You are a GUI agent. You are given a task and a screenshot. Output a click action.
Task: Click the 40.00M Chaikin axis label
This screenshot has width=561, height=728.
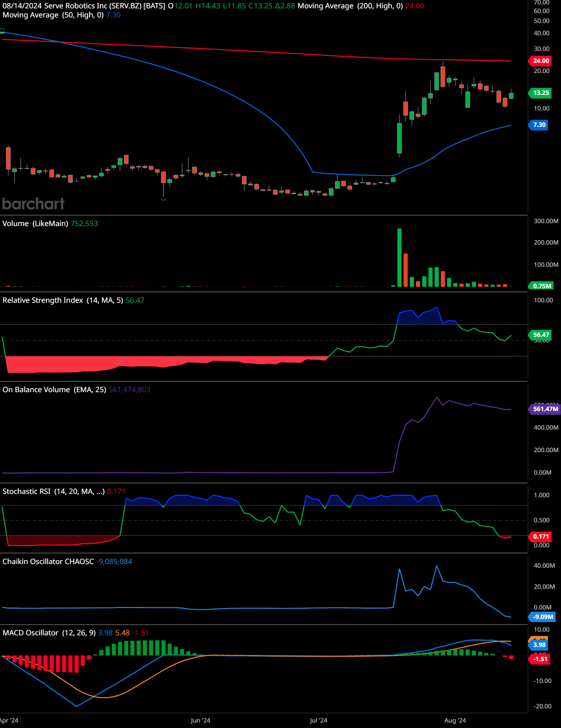pyautogui.click(x=544, y=566)
